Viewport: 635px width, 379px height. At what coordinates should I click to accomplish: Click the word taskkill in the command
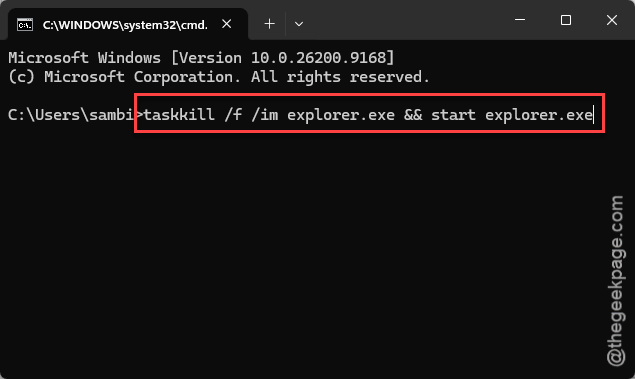(179, 115)
